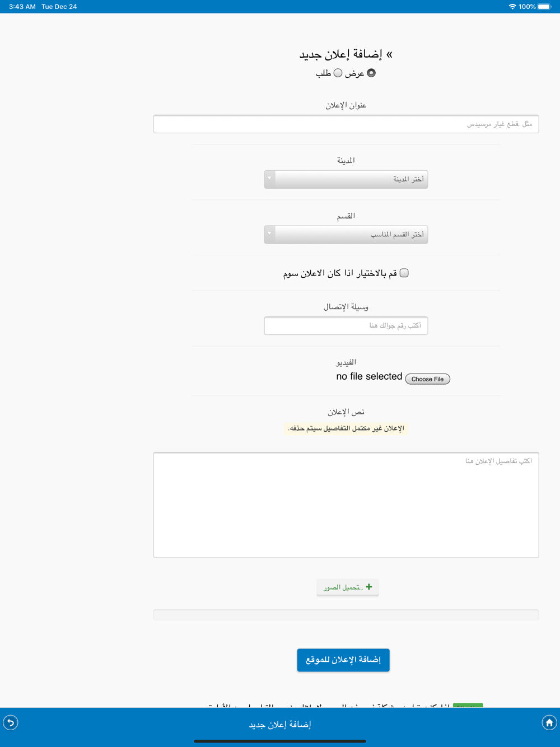Tap the clock time in status bar
Viewport: 560px width, 747px height.
(22, 7)
